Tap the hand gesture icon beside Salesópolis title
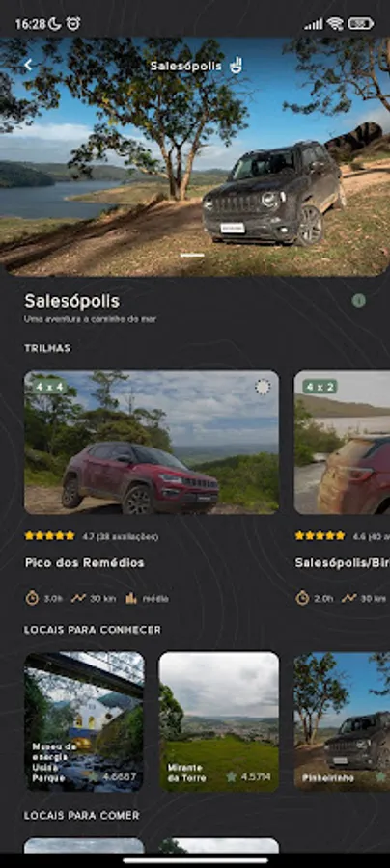This screenshot has width=390, height=868. (x=236, y=66)
